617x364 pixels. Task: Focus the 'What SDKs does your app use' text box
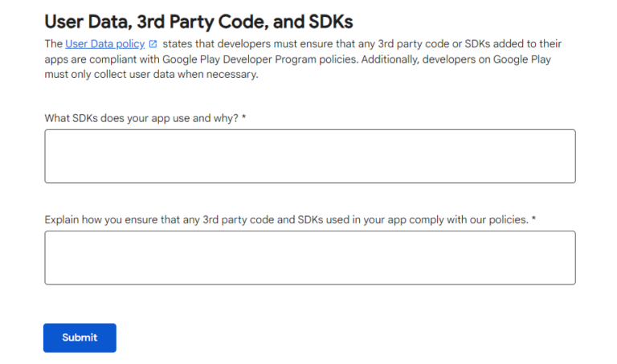[x=309, y=156]
